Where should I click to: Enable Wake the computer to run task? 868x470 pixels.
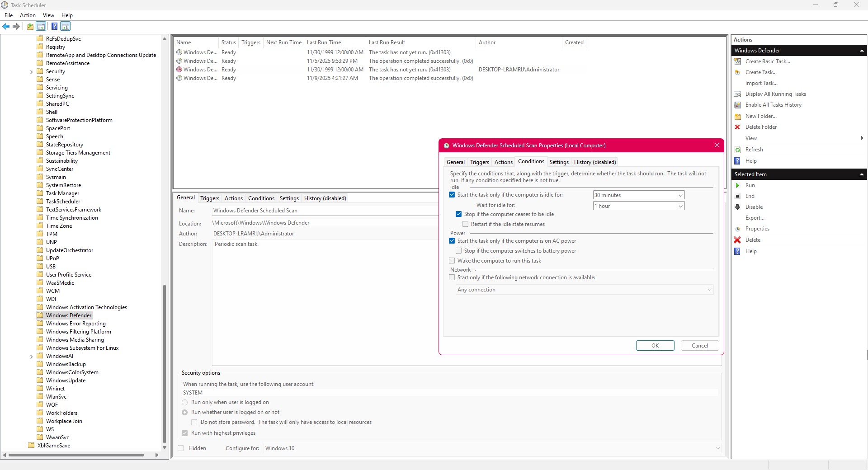pos(452,261)
